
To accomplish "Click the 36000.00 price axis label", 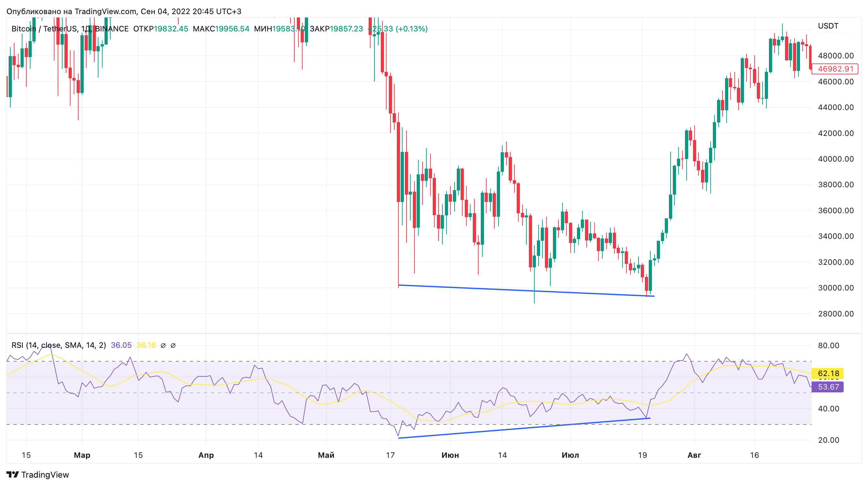I will tap(836, 210).
